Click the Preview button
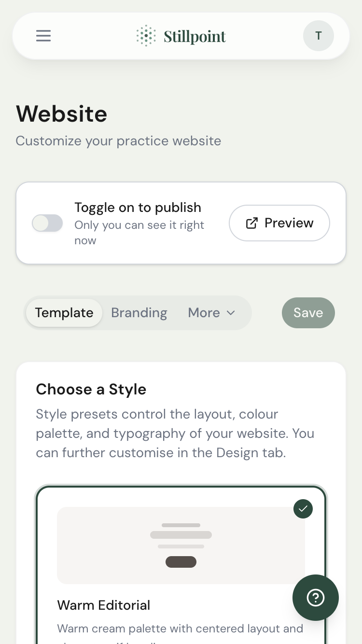362x644 pixels. [x=279, y=223]
